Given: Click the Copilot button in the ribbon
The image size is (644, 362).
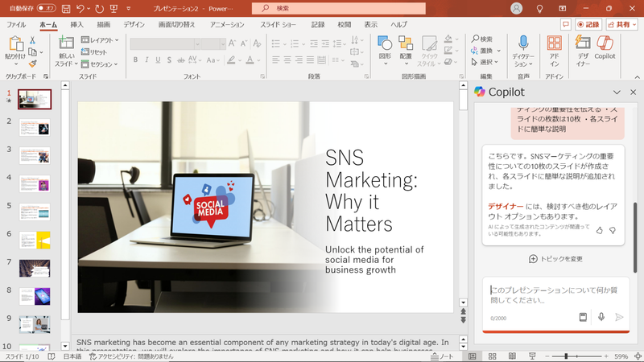Looking at the screenshot, I should (605, 47).
